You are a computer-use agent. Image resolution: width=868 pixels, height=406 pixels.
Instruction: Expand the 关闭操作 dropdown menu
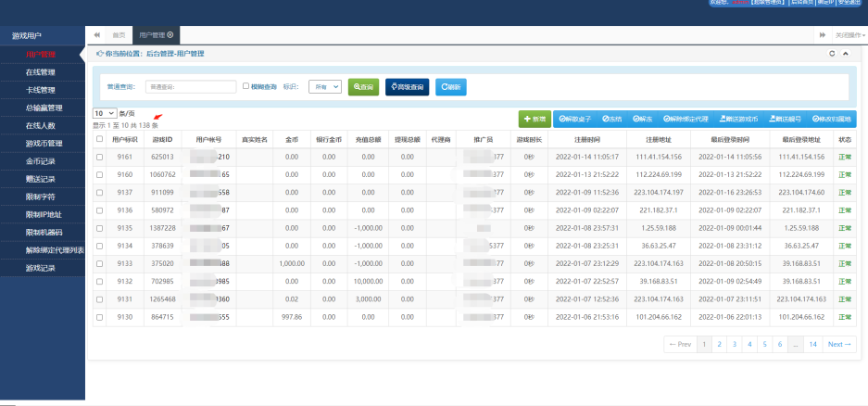point(849,34)
